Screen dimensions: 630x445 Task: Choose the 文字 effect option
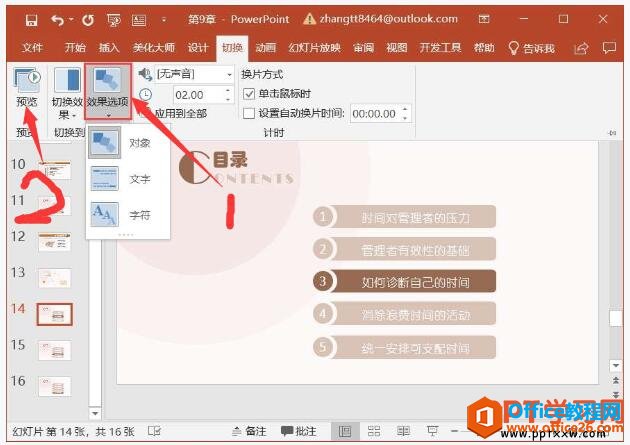point(127,179)
